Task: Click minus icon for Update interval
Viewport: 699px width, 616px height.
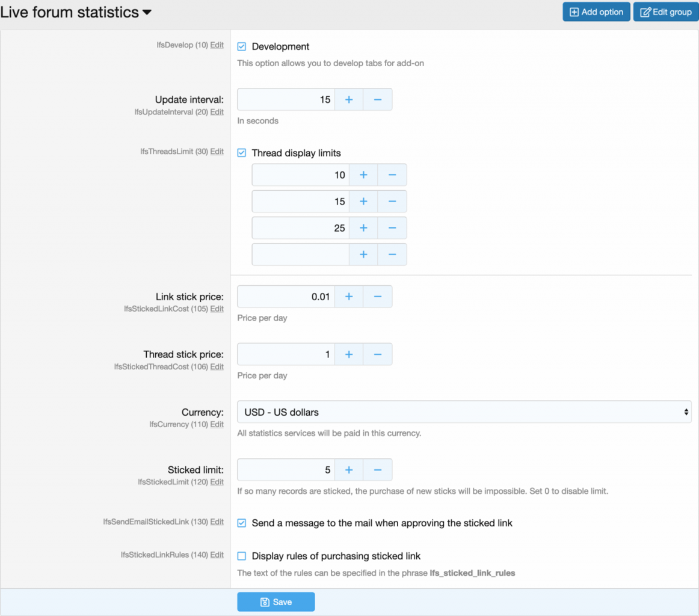Action: click(377, 100)
